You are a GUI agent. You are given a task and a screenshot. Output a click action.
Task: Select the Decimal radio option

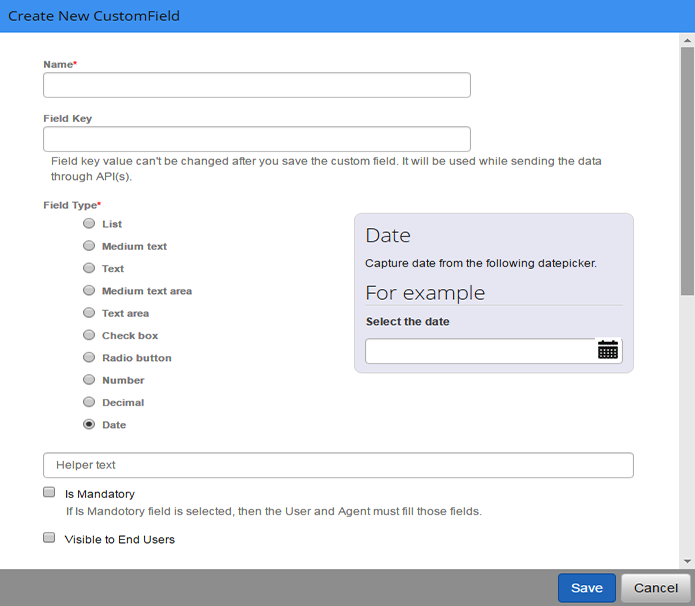pos(89,402)
